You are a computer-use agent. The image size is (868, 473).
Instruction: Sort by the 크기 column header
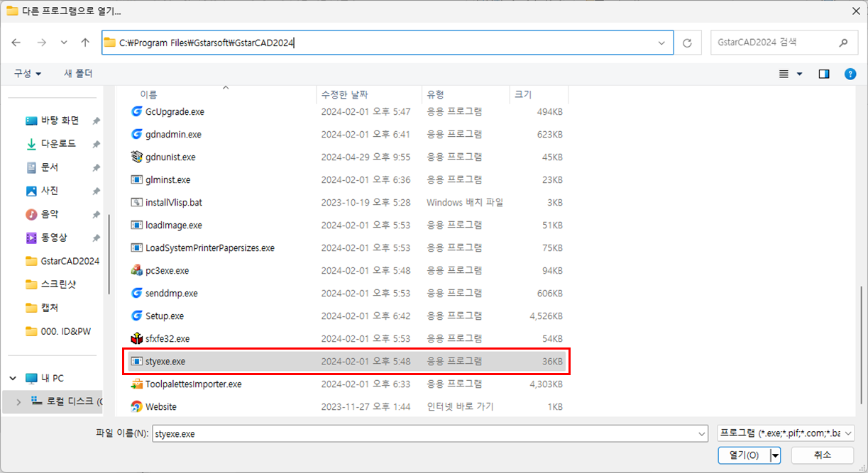coord(539,94)
